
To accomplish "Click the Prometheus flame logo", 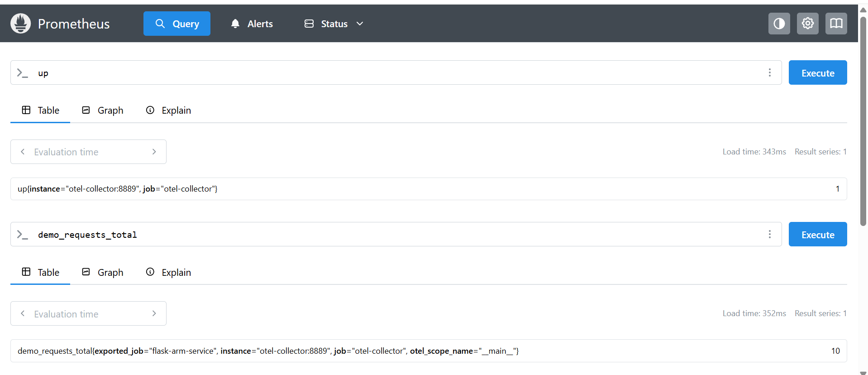I will coord(21,24).
